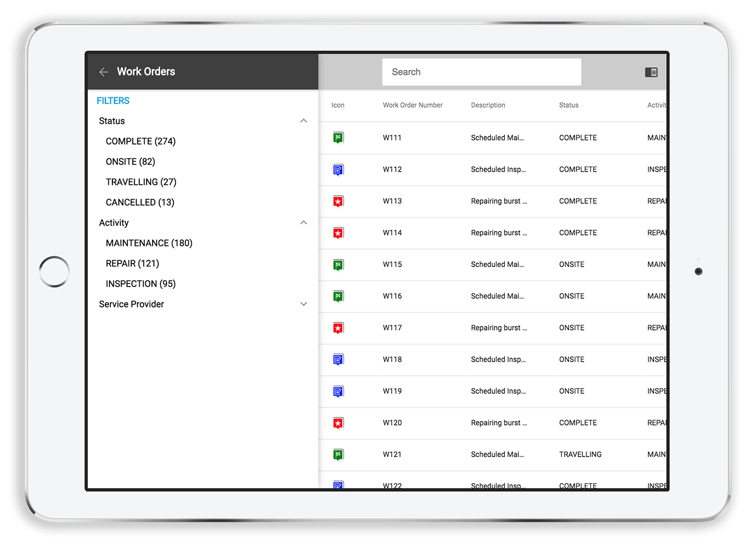Select work order number W121

(x=392, y=454)
